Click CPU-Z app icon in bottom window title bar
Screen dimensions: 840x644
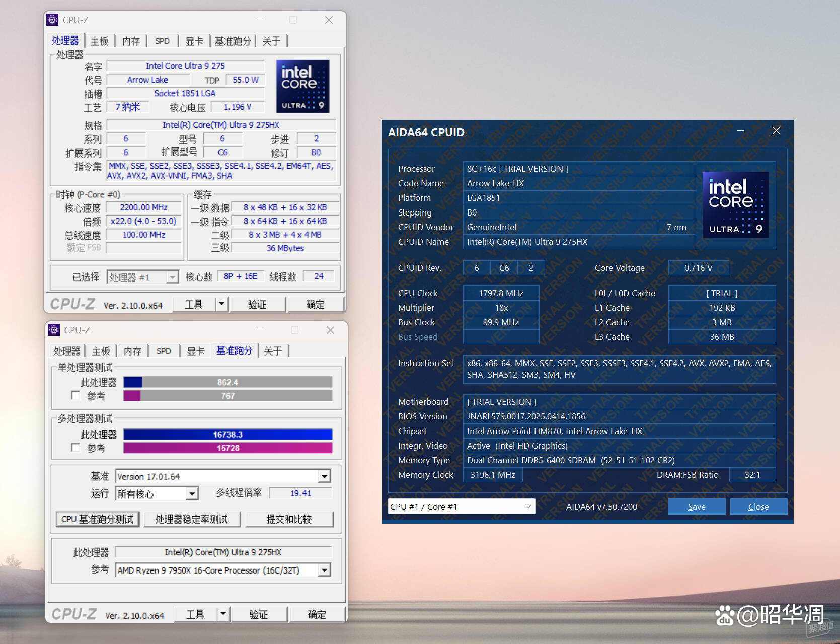coord(54,330)
